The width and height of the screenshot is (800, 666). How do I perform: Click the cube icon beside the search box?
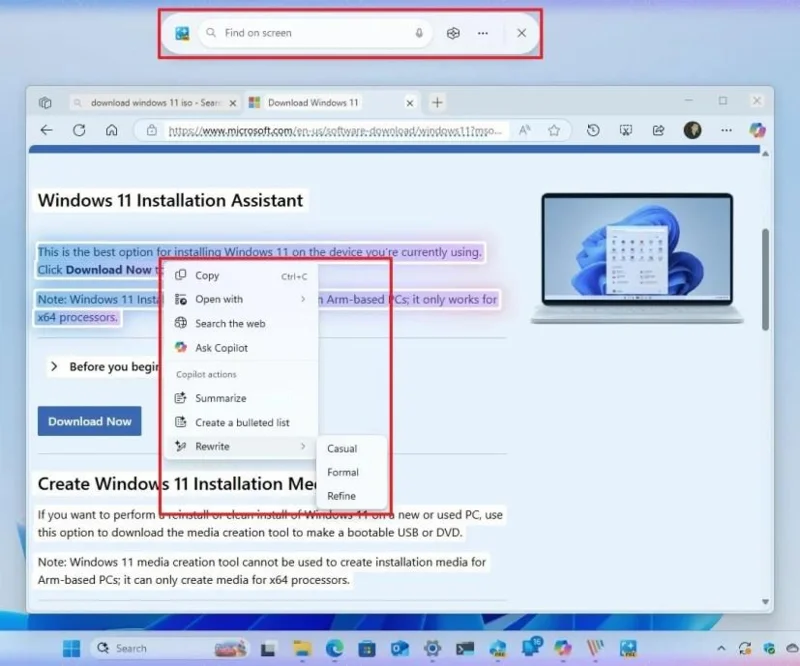click(453, 33)
